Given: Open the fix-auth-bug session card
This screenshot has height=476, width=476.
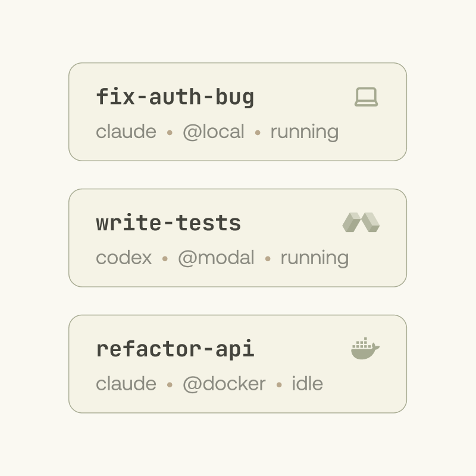Looking at the screenshot, I should coord(238,111).
